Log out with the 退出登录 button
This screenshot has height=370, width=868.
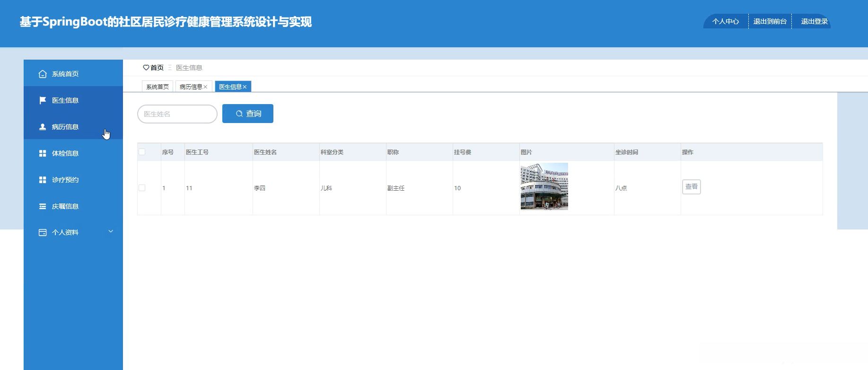pyautogui.click(x=815, y=21)
